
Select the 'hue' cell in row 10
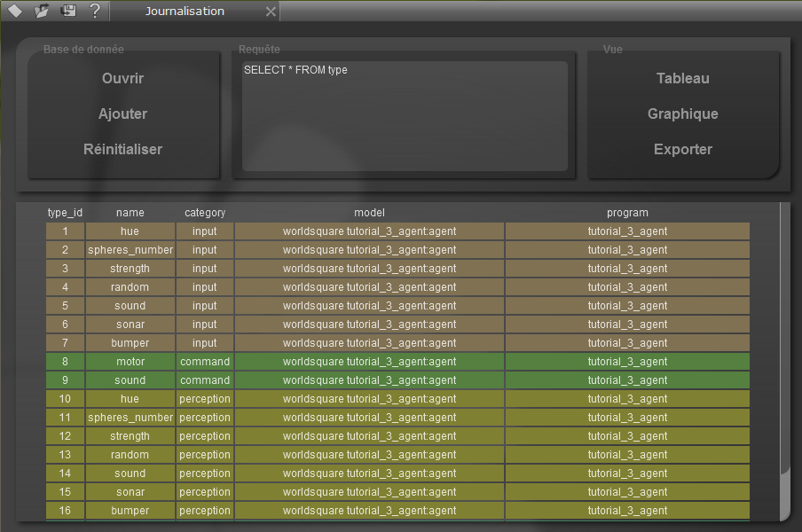(x=130, y=399)
